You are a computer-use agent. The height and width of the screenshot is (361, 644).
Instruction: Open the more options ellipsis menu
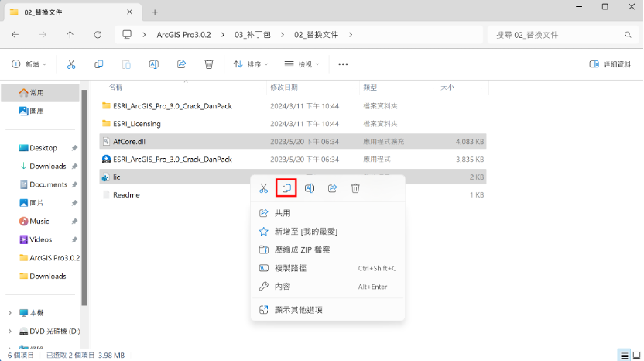pyautogui.click(x=343, y=64)
